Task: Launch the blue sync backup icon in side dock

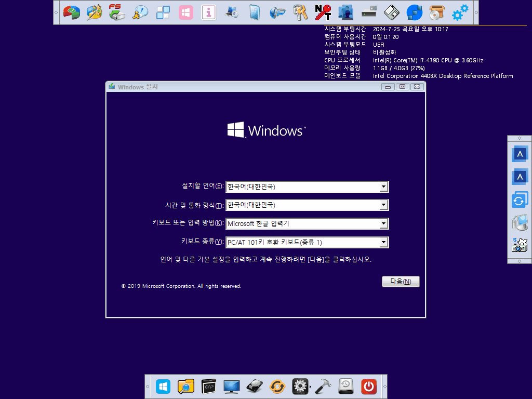Action: pyautogui.click(x=520, y=200)
